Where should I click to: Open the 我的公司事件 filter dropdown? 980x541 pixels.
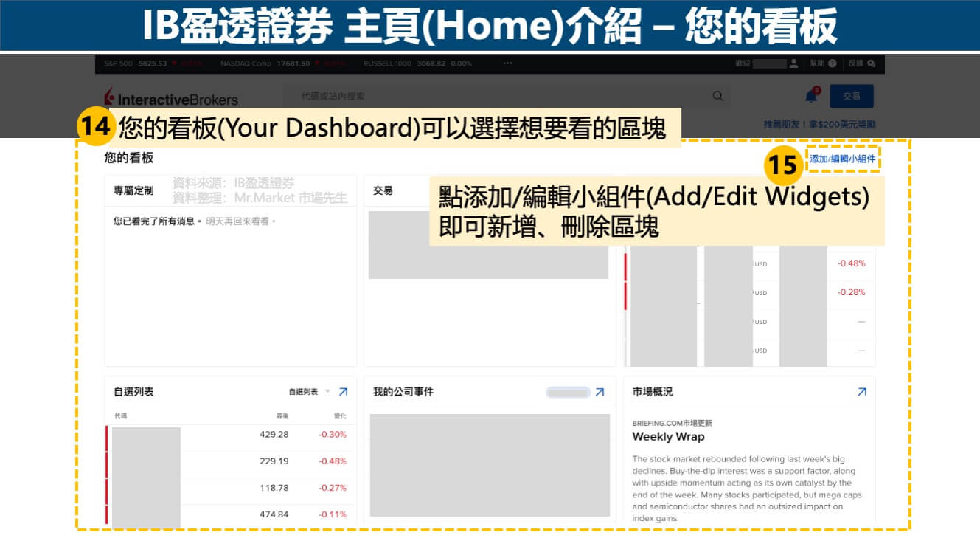click(568, 393)
